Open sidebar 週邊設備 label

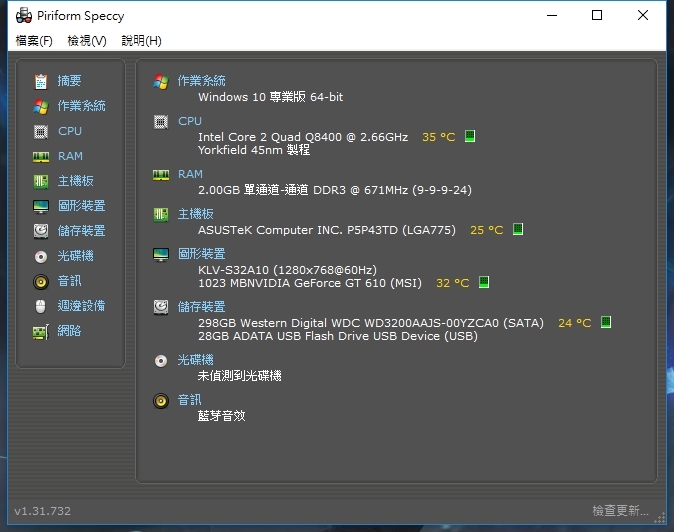pos(82,306)
